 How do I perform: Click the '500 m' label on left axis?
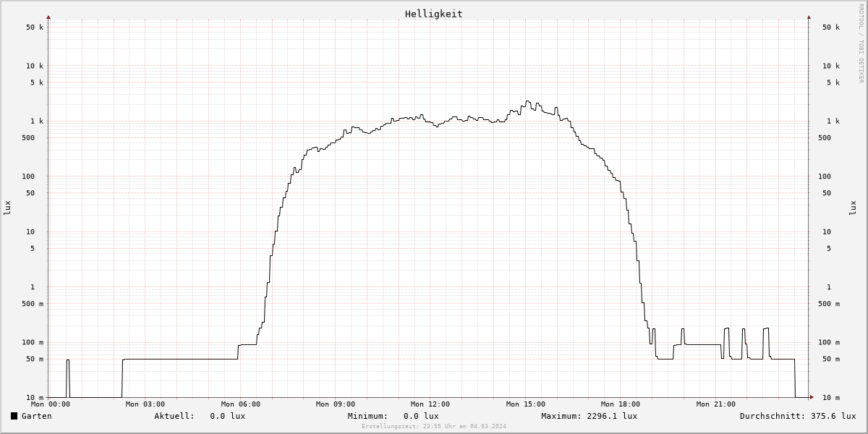pyautogui.click(x=33, y=304)
